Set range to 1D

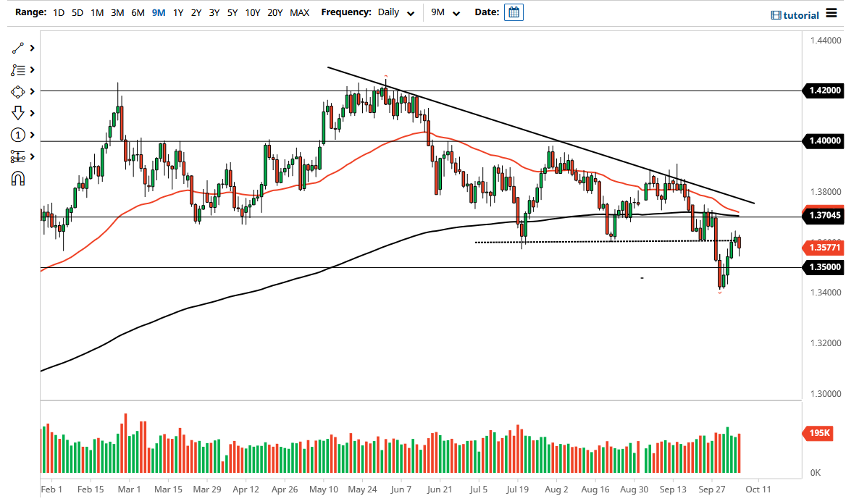(59, 12)
